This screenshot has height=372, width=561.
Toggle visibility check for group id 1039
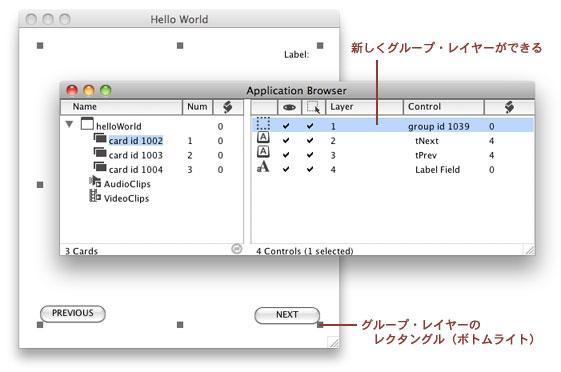(x=286, y=126)
